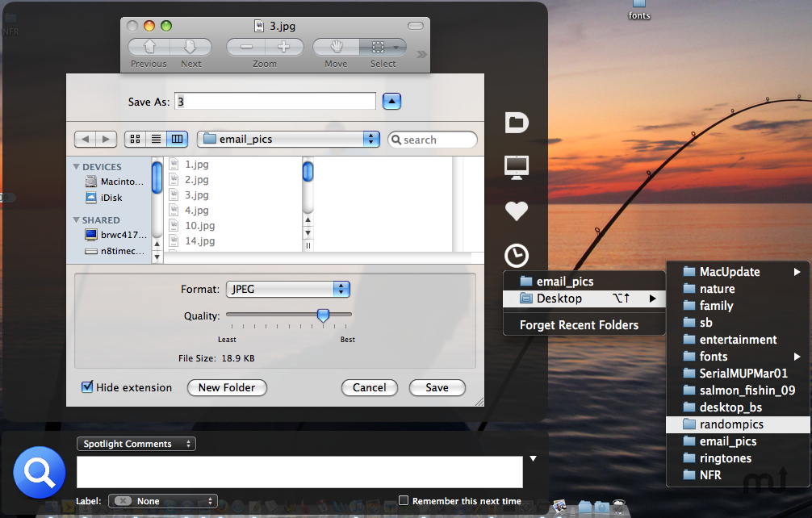This screenshot has width=812, height=518.
Task: Click the Spotlight comments text area
Action: (299, 472)
